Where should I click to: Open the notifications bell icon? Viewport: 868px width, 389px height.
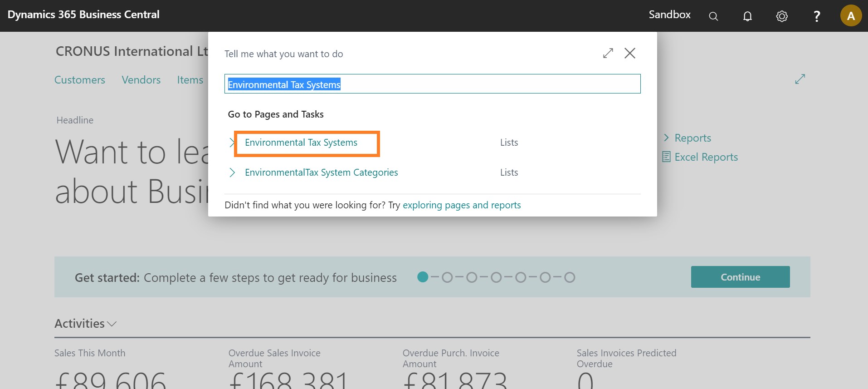[747, 16]
